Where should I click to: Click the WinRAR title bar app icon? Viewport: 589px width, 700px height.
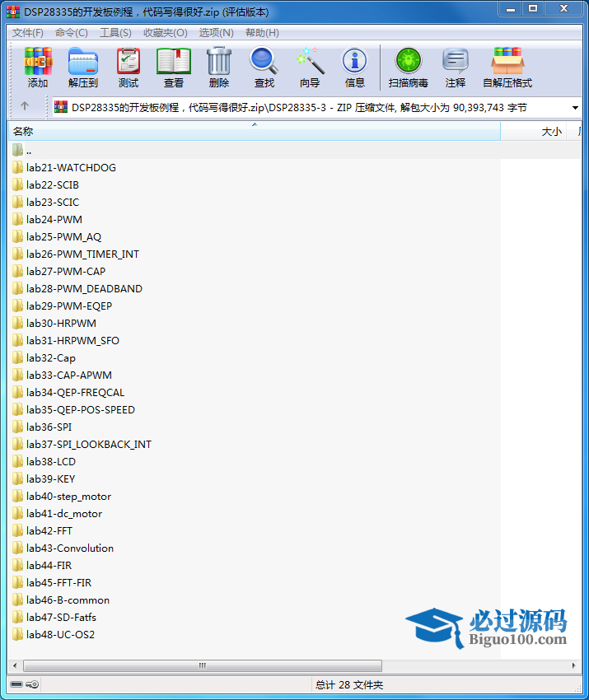(13, 12)
